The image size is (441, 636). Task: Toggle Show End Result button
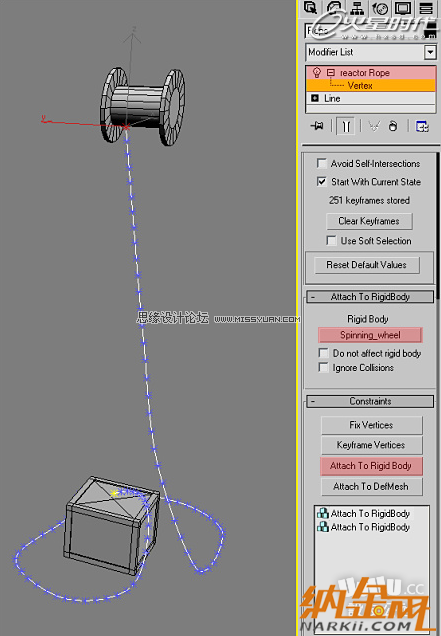click(x=345, y=126)
